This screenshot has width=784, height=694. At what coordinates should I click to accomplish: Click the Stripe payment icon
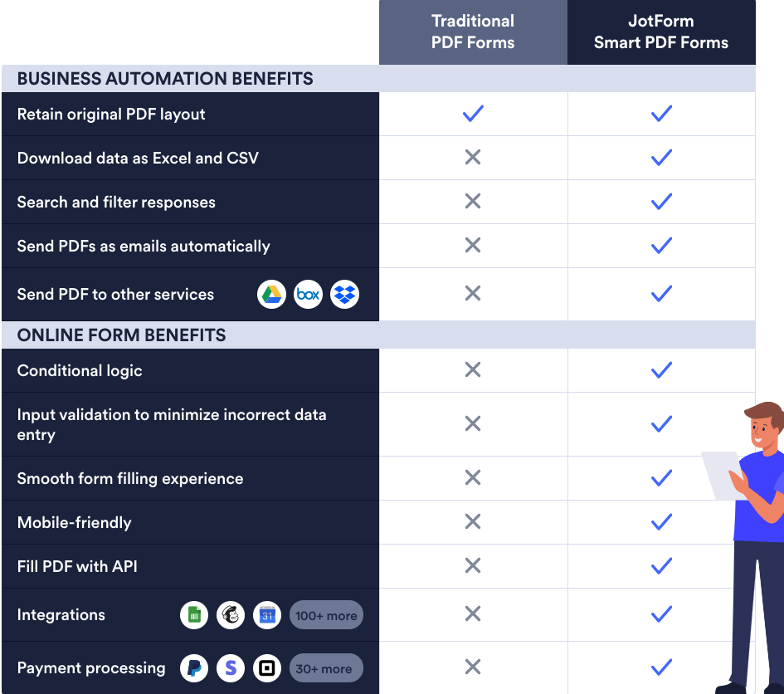pos(231,668)
